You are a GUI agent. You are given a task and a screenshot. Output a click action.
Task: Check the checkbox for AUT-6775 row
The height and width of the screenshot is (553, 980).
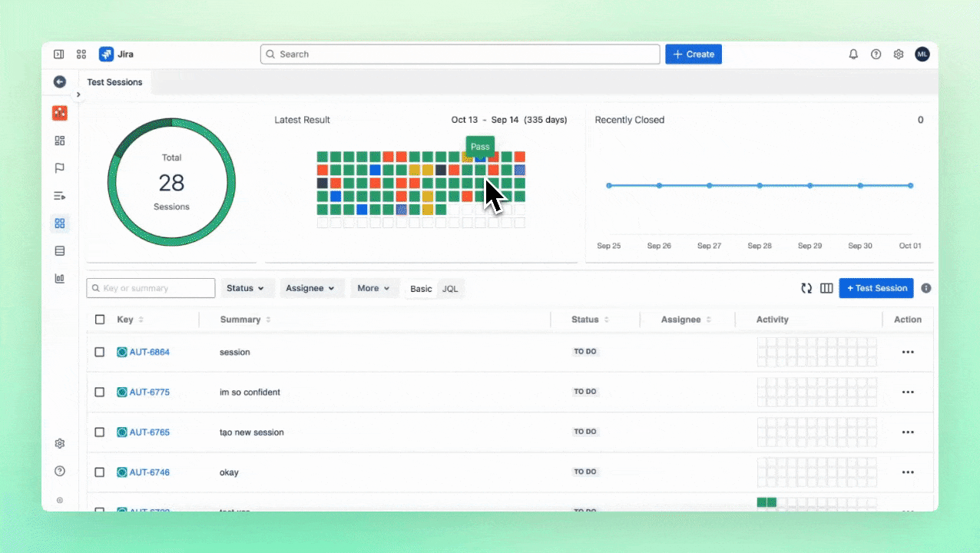point(99,392)
